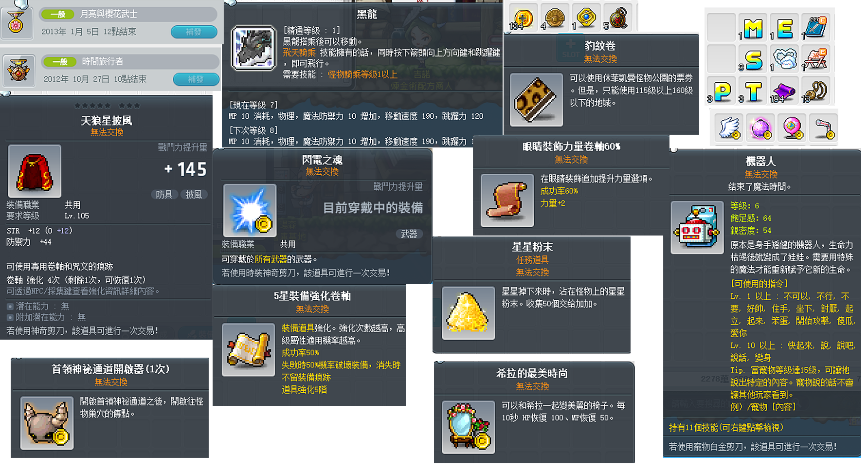Click the leopard print scroll icon
Viewport: 868px width, 473px height.
[536, 100]
